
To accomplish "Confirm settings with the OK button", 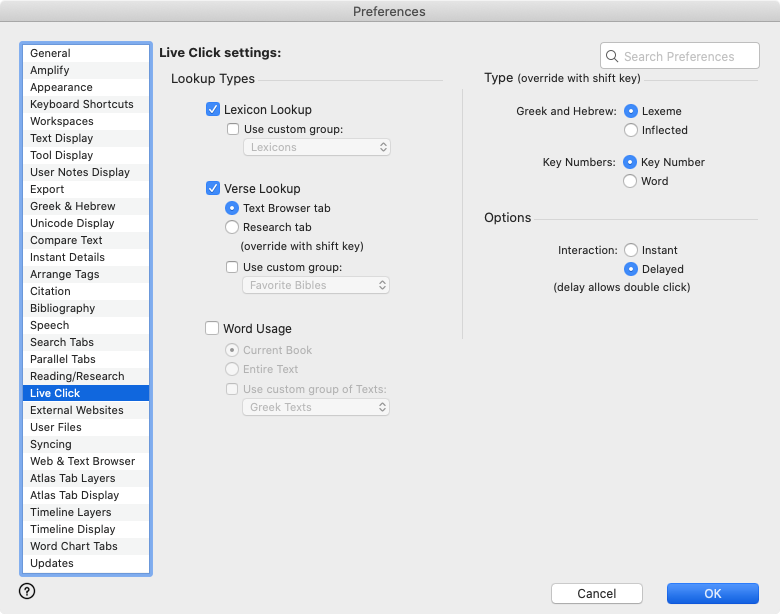I will pos(712,593).
